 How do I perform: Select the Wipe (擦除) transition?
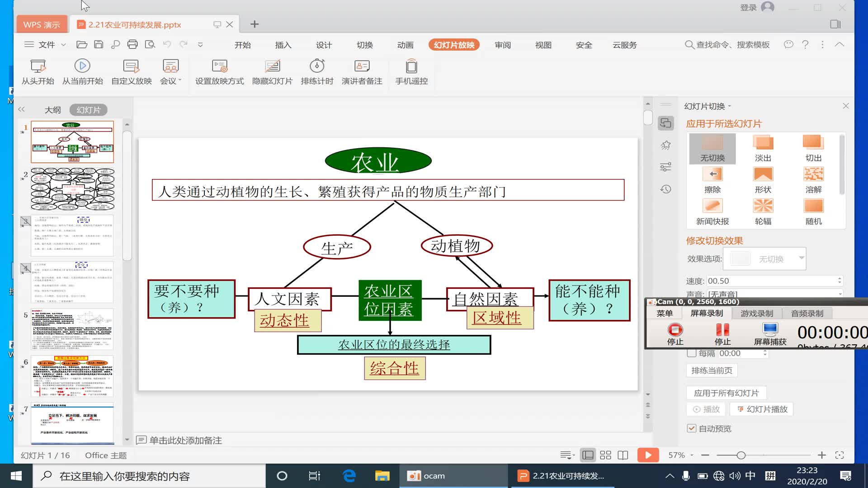712,180
